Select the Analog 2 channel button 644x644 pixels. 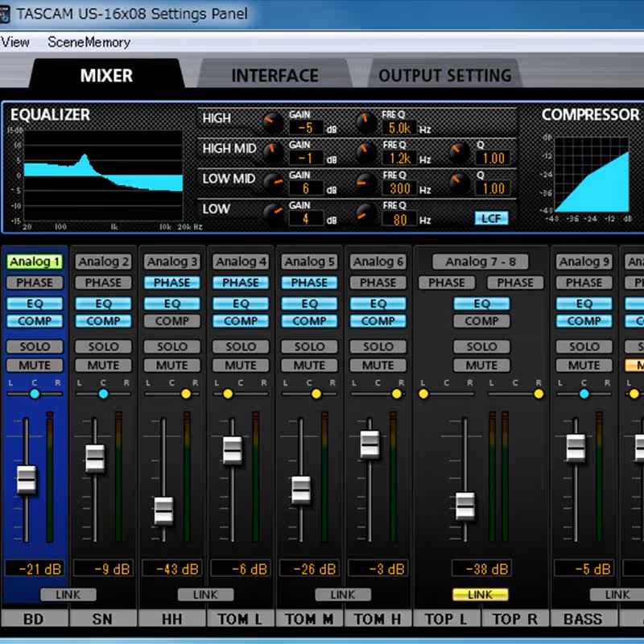tap(103, 262)
